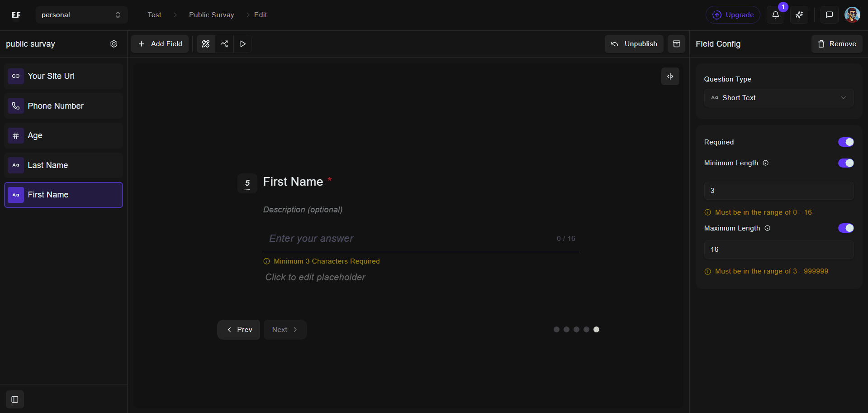Image resolution: width=868 pixels, height=413 pixels.
Task: Click the Public Survay breadcrumb
Action: [x=211, y=15]
